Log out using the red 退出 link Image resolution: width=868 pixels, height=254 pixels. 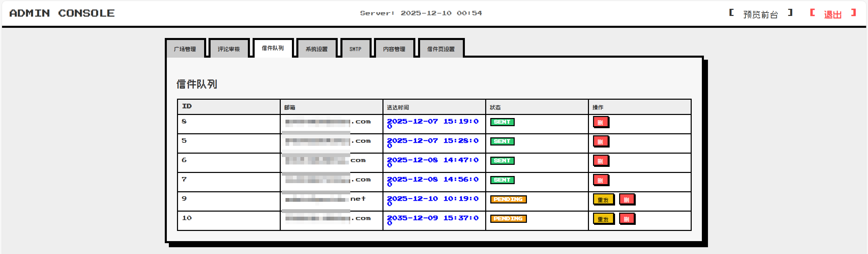point(833,14)
